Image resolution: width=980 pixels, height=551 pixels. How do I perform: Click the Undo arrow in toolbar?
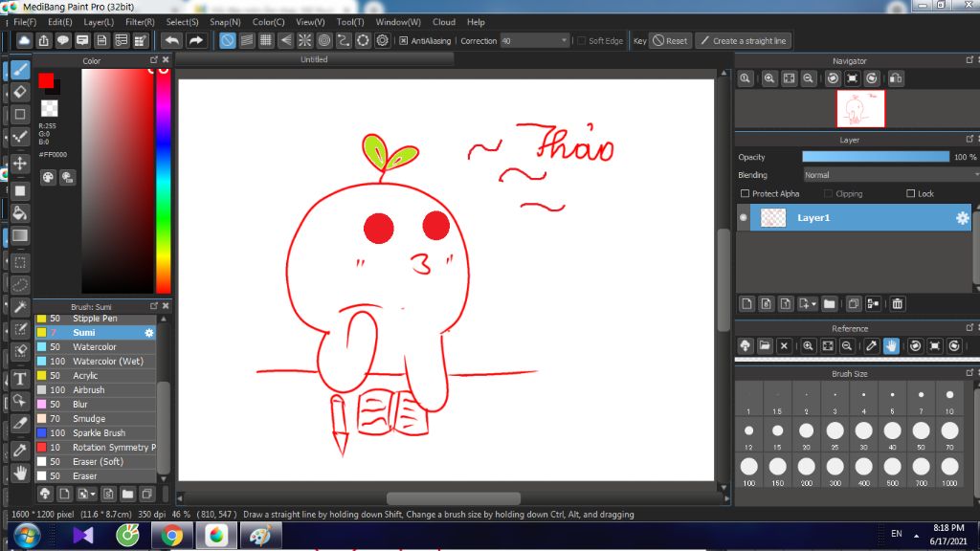click(x=172, y=40)
